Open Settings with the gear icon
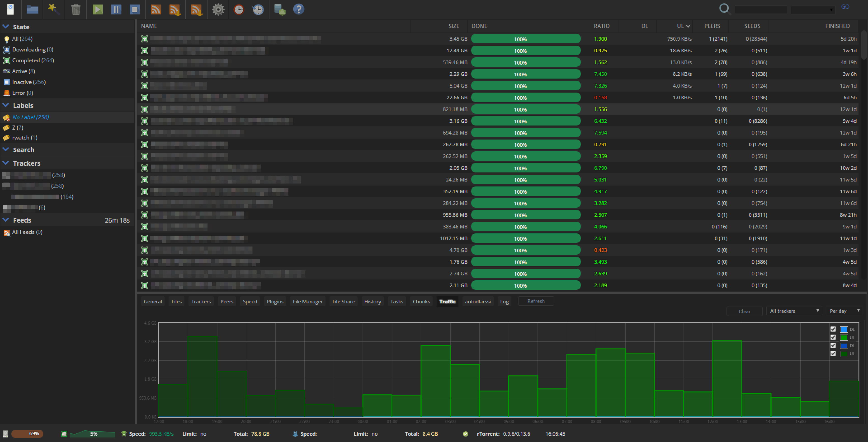This screenshot has height=442, width=868. (x=218, y=9)
